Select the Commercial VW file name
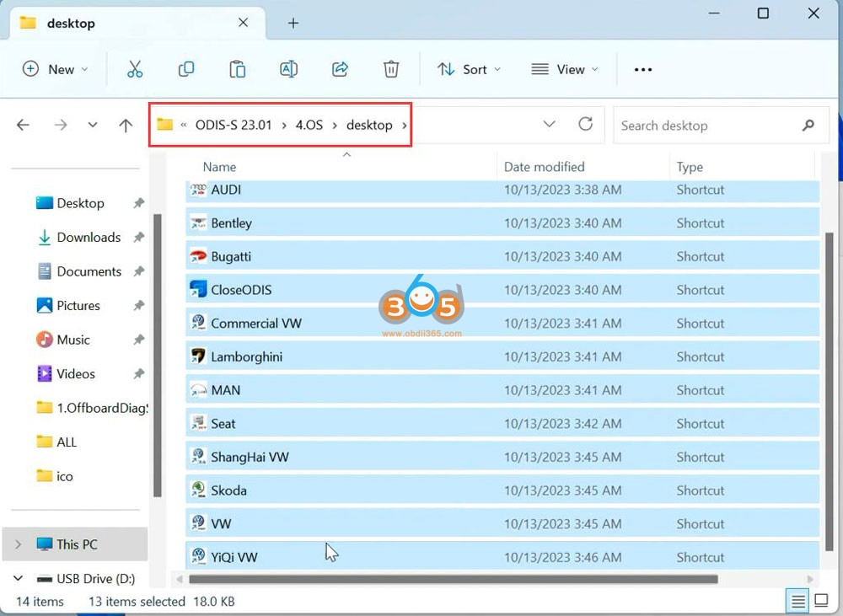The height and width of the screenshot is (616, 843). tap(256, 324)
